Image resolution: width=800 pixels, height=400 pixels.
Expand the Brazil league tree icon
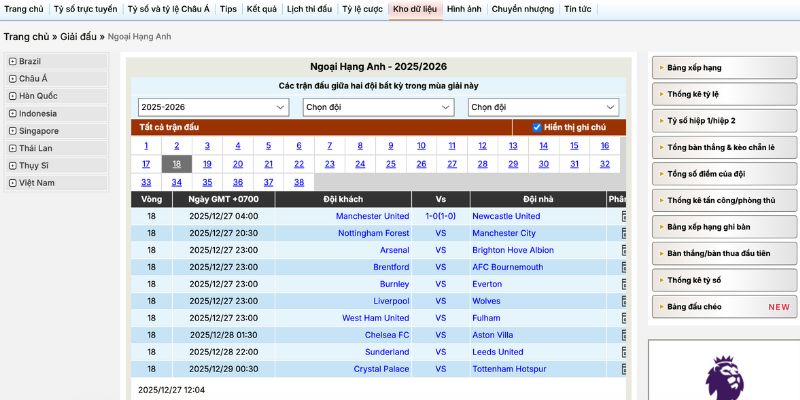(12, 61)
